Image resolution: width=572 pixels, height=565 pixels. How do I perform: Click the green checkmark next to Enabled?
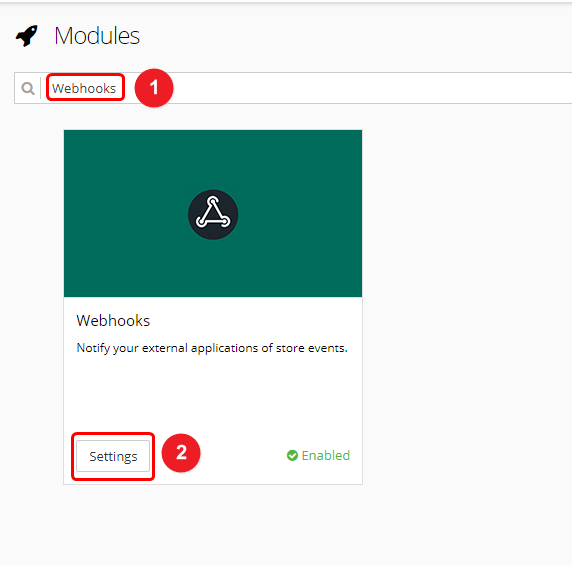pyautogui.click(x=292, y=455)
